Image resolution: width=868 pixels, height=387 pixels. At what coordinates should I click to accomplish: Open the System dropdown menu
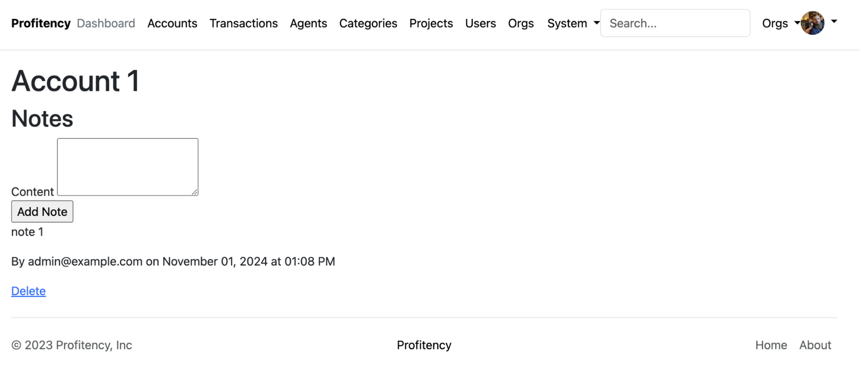[573, 23]
